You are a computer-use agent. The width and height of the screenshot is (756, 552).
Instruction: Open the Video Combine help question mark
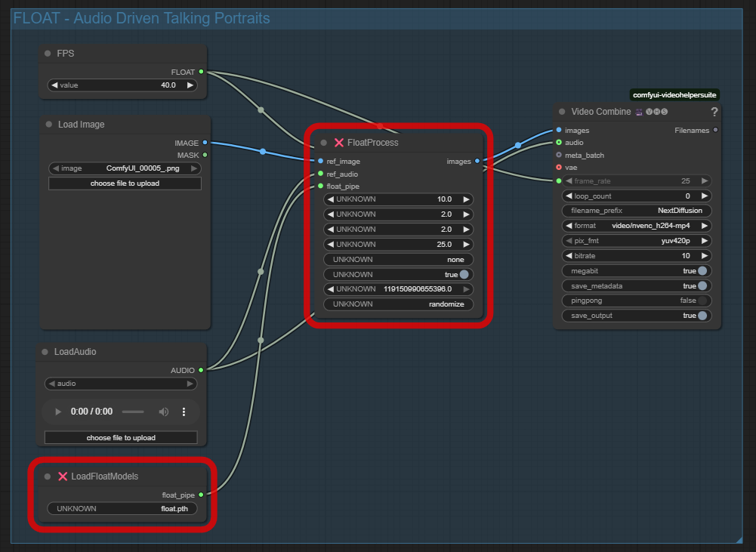tap(714, 112)
